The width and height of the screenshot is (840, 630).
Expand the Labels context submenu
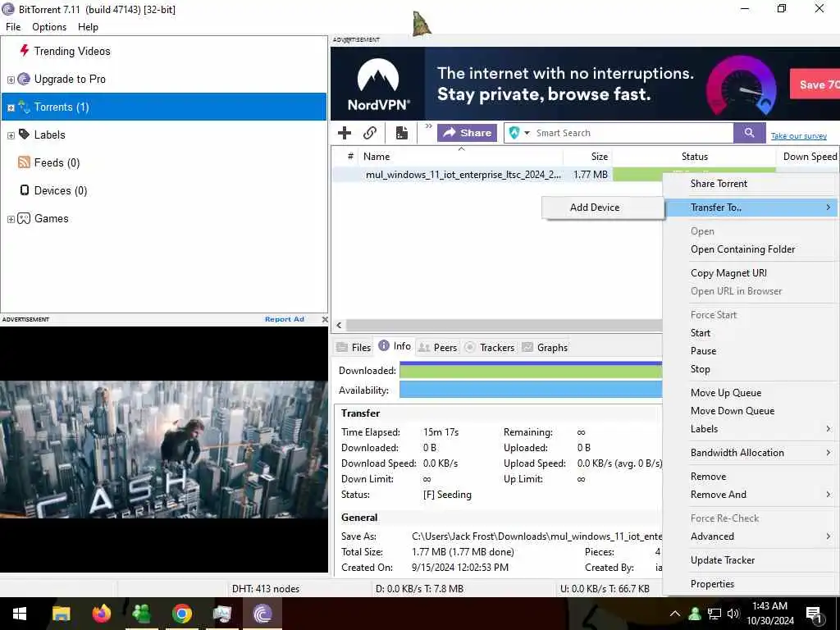point(750,429)
